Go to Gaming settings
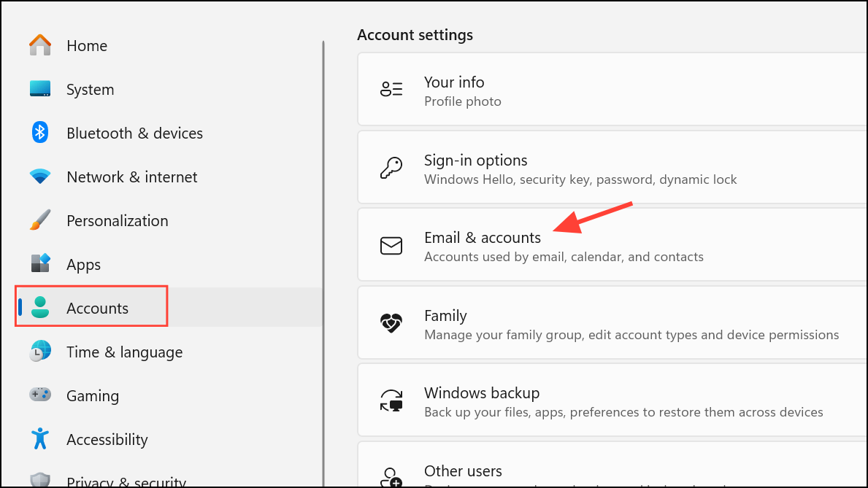The width and height of the screenshot is (868, 488). (169, 395)
